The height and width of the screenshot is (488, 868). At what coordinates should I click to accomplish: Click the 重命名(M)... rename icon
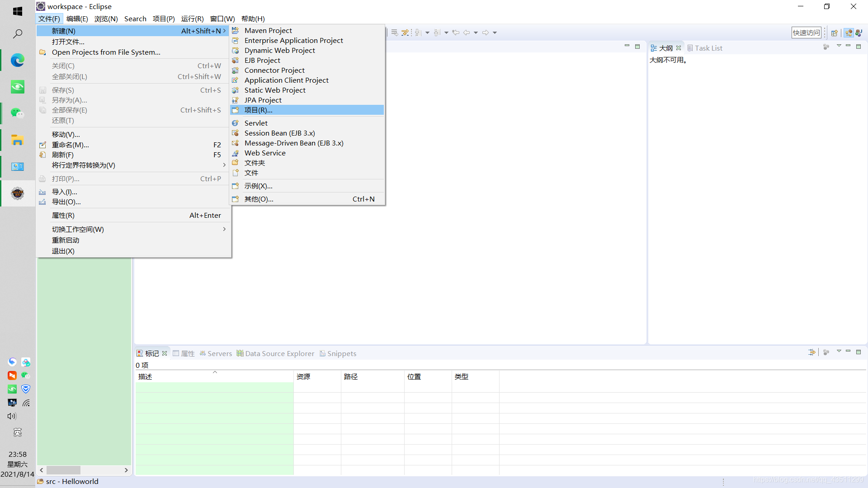point(42,145)
